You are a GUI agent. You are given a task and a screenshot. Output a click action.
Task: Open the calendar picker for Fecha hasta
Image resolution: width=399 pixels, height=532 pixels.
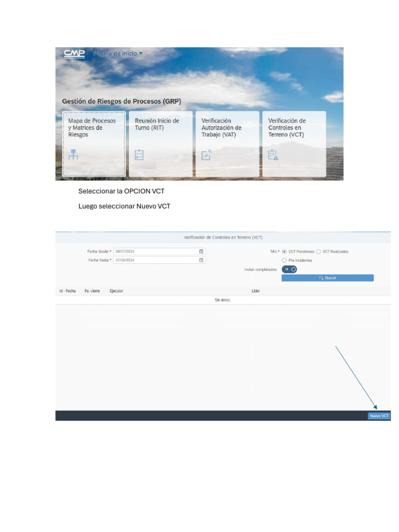pos(201,260)
